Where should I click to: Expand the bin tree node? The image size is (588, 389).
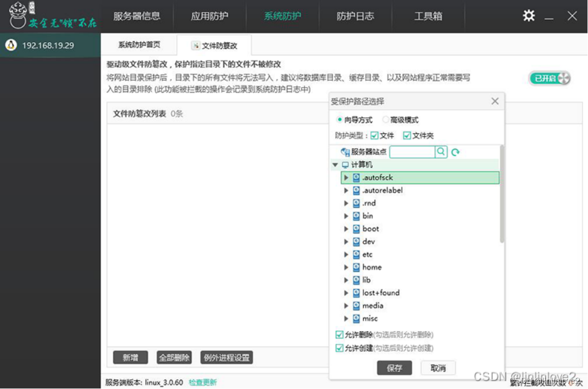(x=346, y=216)
